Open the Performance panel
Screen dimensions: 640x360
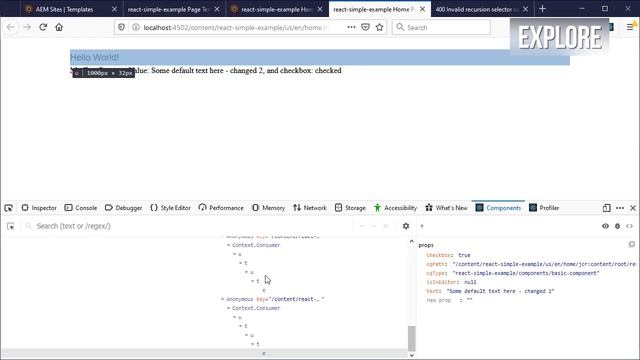(x=221, y=208)
